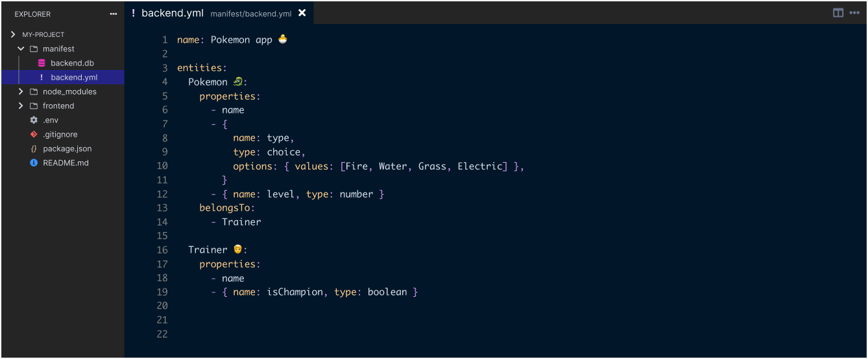Click the package.json braces icon
This screenshot has height=359, width=868.
point(34,148)
